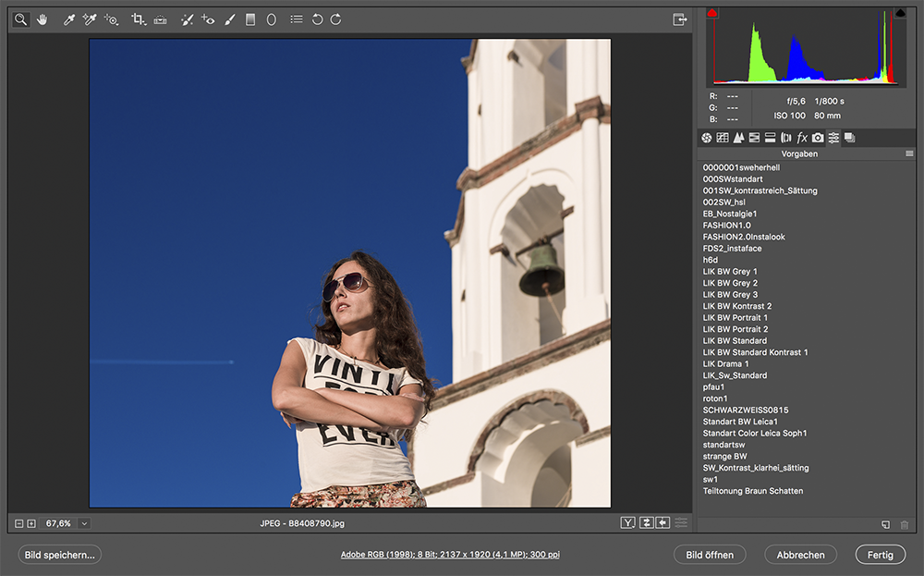Screen dimensions: 924x576
Task: Apply Standart Color Leica Soph1 preset
Action: 755,434
